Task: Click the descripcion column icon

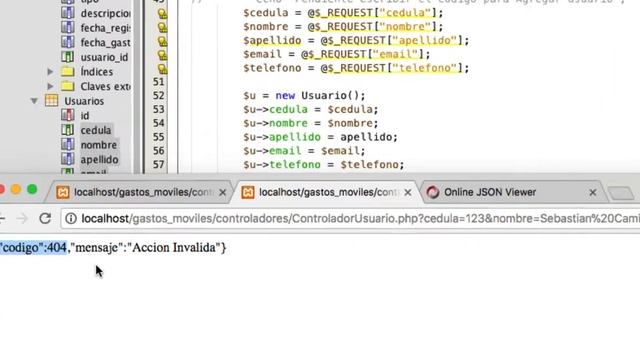Action: point(67,13)
